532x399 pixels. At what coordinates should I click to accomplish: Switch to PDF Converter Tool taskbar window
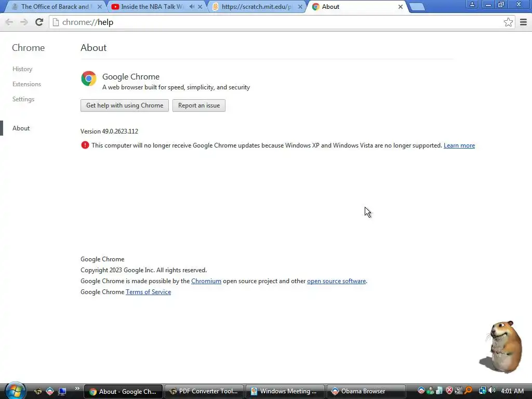[x=204, y=391]
